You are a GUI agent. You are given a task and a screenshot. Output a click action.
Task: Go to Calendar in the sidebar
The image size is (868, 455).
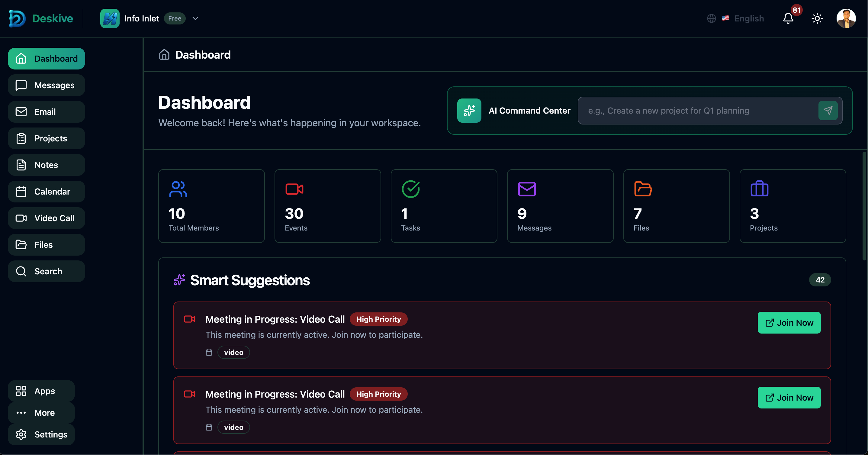pyautogui.click(x=47, y=192)
